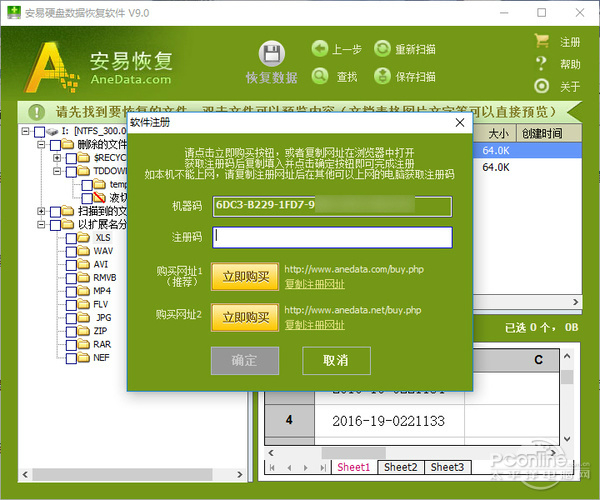This screenshot has height=500, width=600.
Task: Tick the NEF extension checkbox
Action: [71, 358]
